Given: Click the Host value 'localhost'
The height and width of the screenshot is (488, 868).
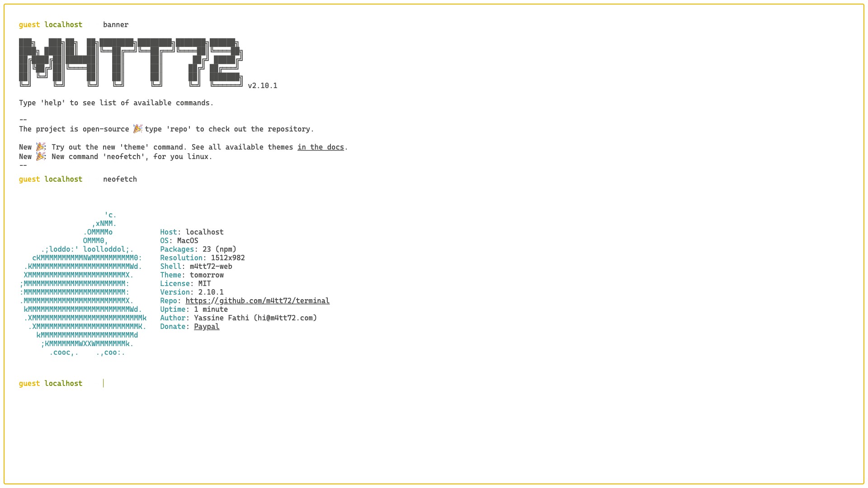Looking at the screenshot, I should [204, 232].
